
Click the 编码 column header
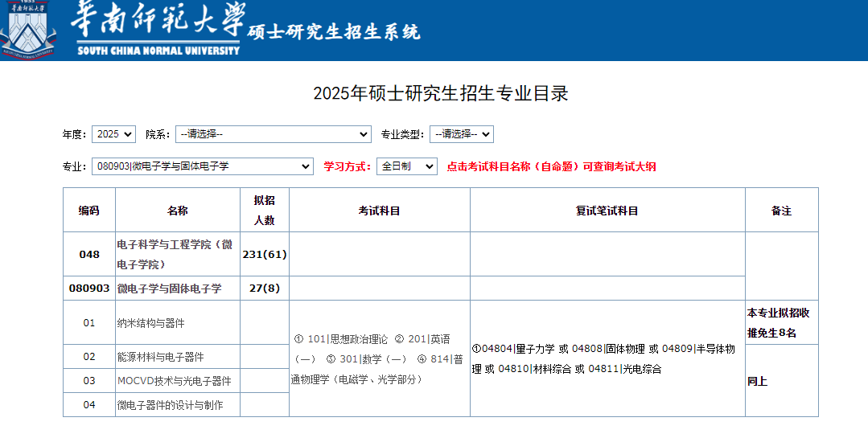89,210
